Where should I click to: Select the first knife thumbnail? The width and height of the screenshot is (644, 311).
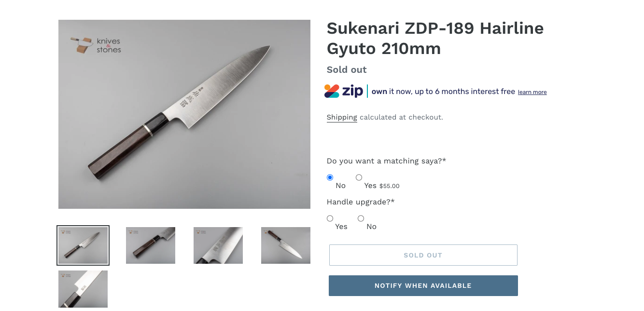83,245
